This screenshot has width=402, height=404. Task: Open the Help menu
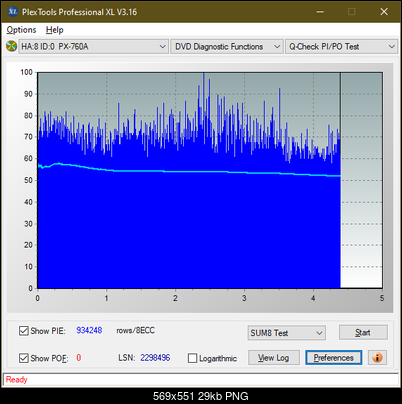coord(54,30)
